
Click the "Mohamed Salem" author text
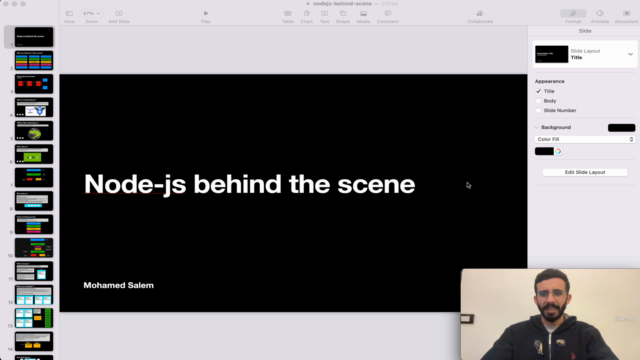tap(118, 285)
